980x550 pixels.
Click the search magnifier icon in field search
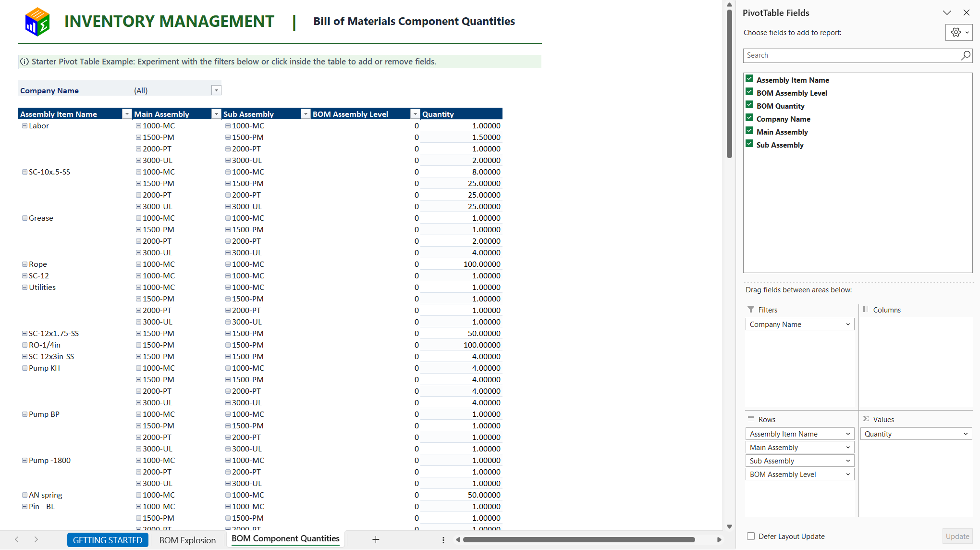tap(965, 55)
